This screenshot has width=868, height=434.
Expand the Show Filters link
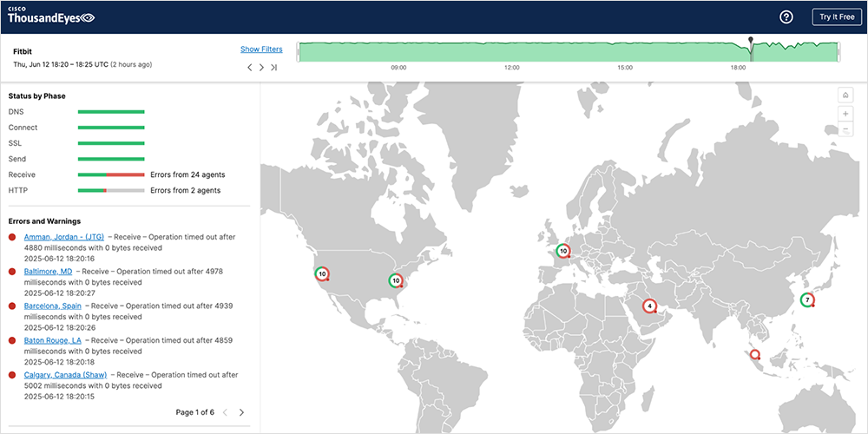(261, 49)
